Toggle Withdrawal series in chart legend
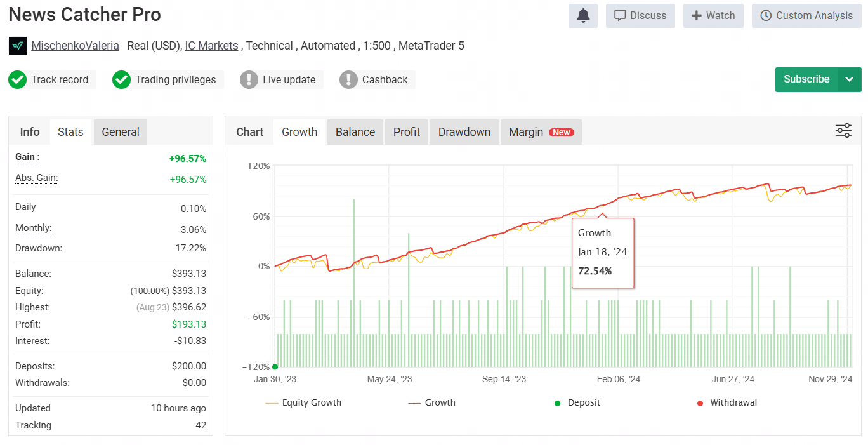Screen dimensions: 868x445 coord(727,402)
